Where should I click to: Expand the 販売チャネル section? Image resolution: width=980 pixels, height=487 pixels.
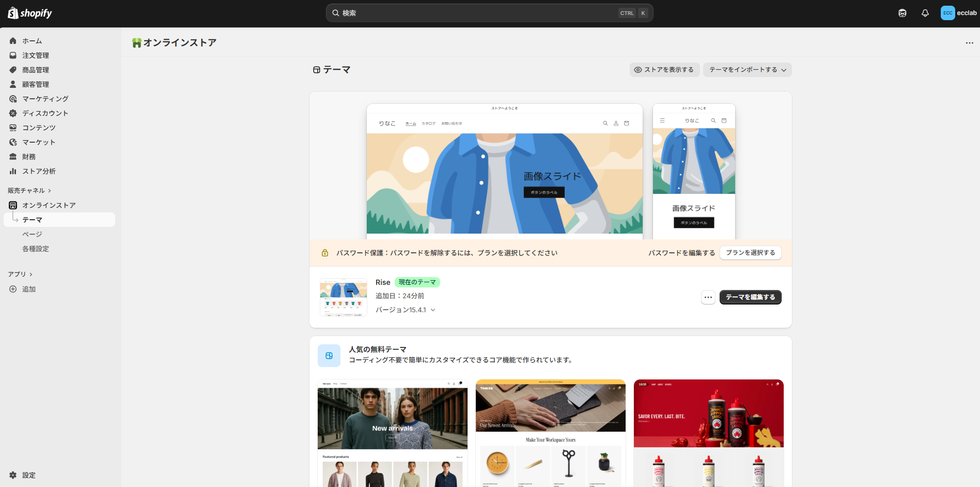(x=29, y=191)
